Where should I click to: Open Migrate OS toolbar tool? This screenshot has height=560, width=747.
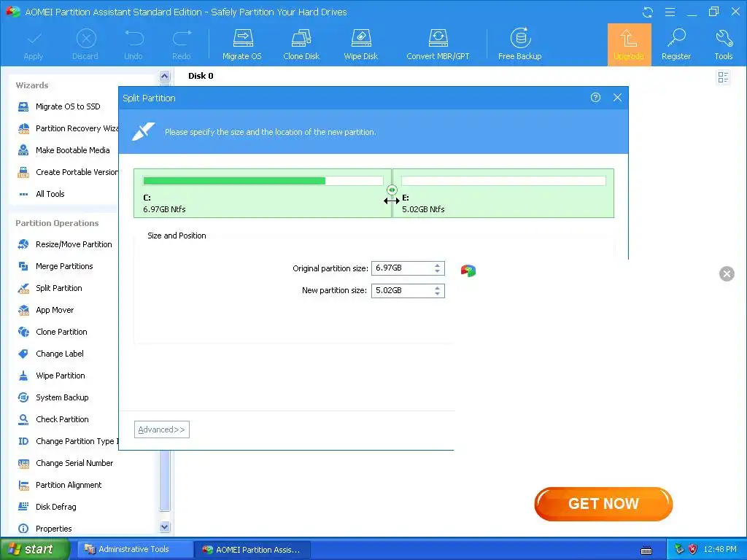coord(242,44)
